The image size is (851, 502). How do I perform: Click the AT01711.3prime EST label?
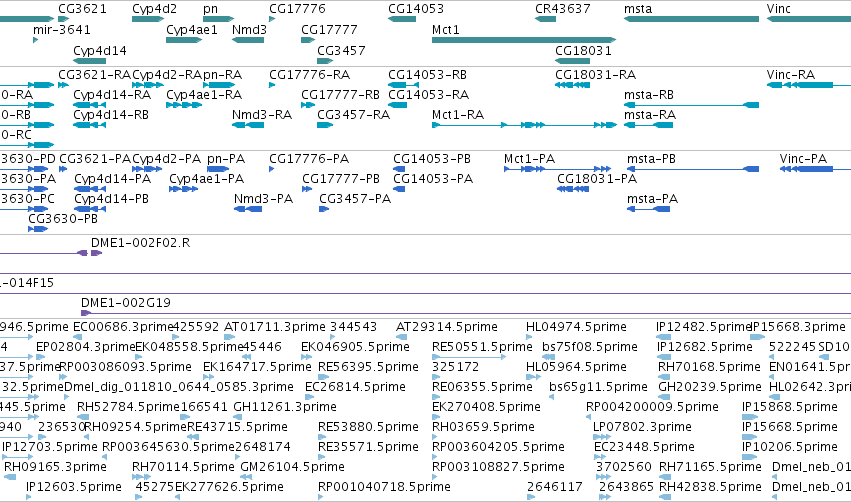(275, 327)
